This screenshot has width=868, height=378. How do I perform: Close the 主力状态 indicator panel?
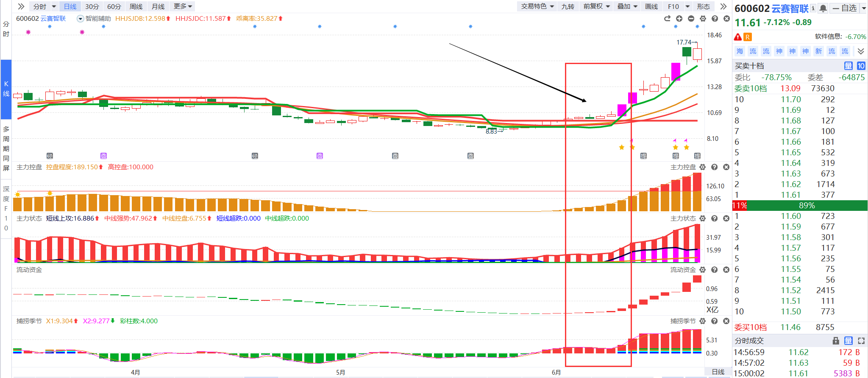pos(726,218)
